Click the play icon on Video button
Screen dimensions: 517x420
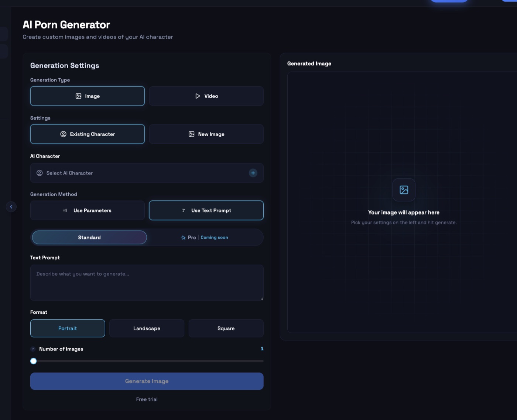(x=198, y=96)
